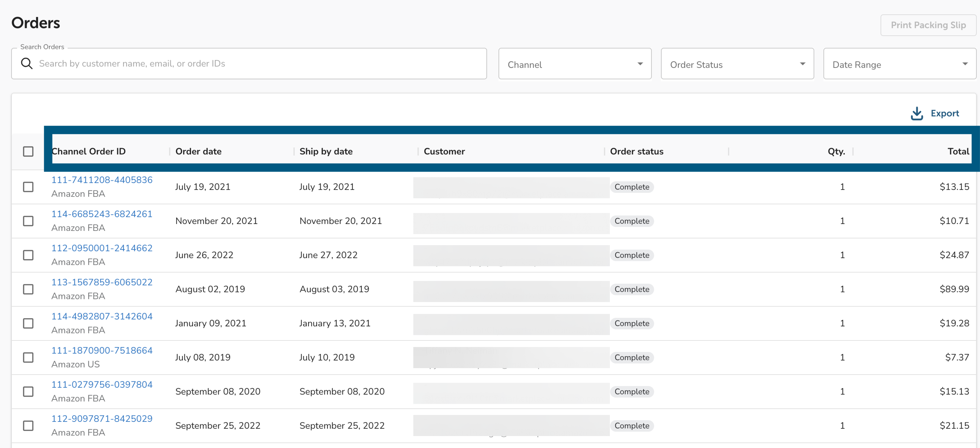
Task: Open the Date Range dropdown
Action: [899, 64]
